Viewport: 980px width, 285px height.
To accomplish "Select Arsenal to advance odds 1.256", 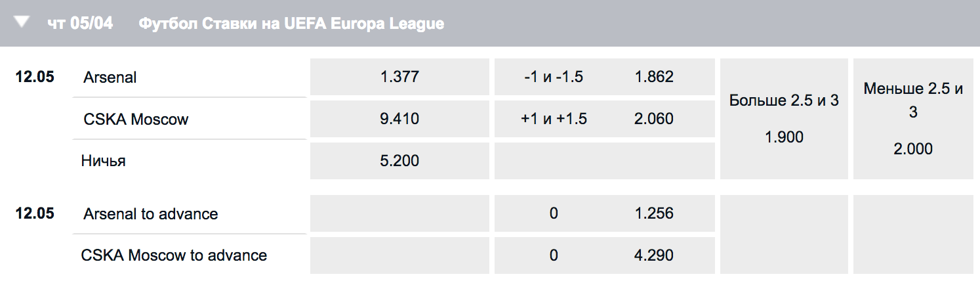I will point(604,213).
